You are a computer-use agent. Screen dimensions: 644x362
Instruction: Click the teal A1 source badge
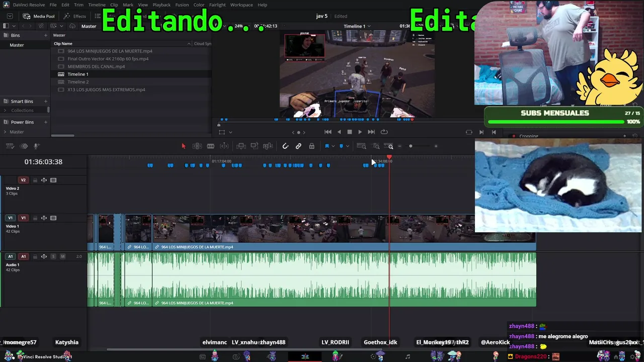(x=10, y=256)
